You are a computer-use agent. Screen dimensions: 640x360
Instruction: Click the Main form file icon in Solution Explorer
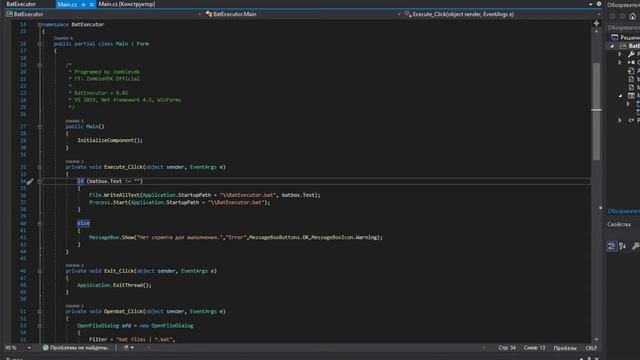631,96
